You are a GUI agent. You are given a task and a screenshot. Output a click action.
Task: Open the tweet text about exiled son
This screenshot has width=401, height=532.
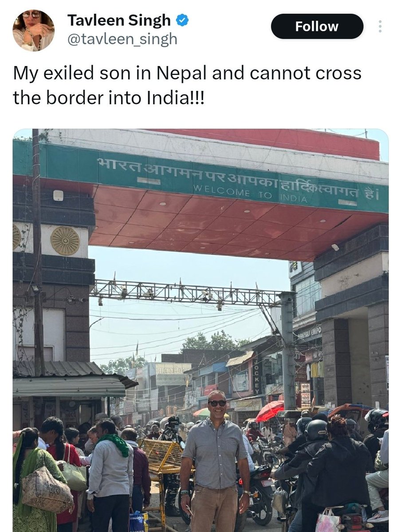click(x=187, y=85)
